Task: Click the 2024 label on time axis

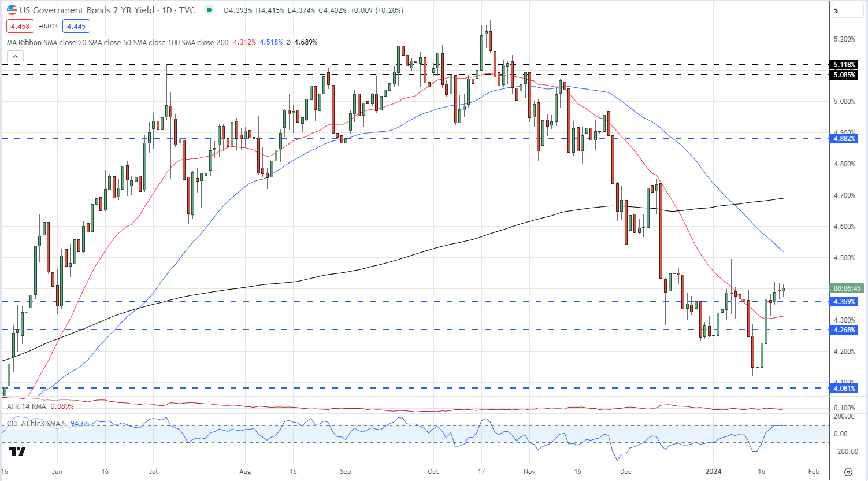Action: point(714,472)
